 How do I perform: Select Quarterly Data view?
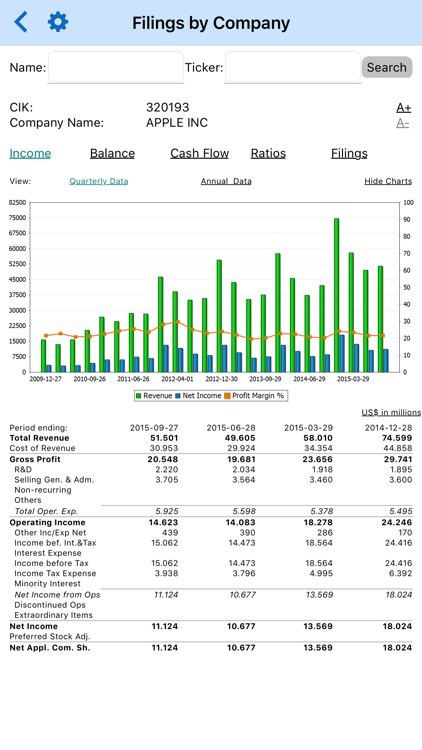(x=99, y=181)
